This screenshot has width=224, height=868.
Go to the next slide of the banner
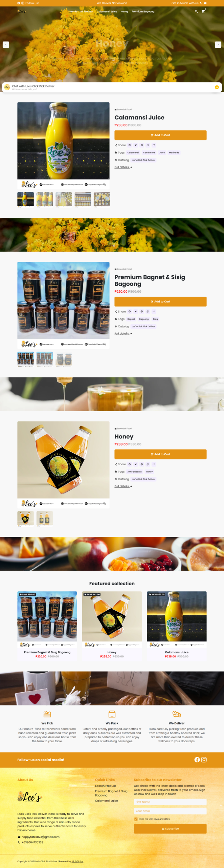[x=218, y=45]
